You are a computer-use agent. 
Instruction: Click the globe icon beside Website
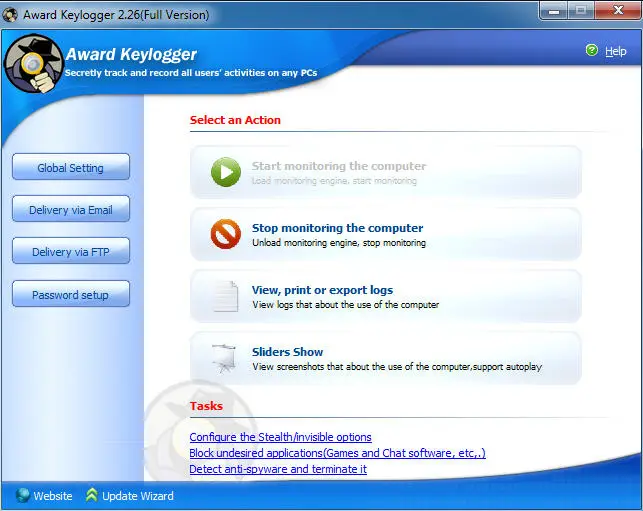tap(23, 495)
